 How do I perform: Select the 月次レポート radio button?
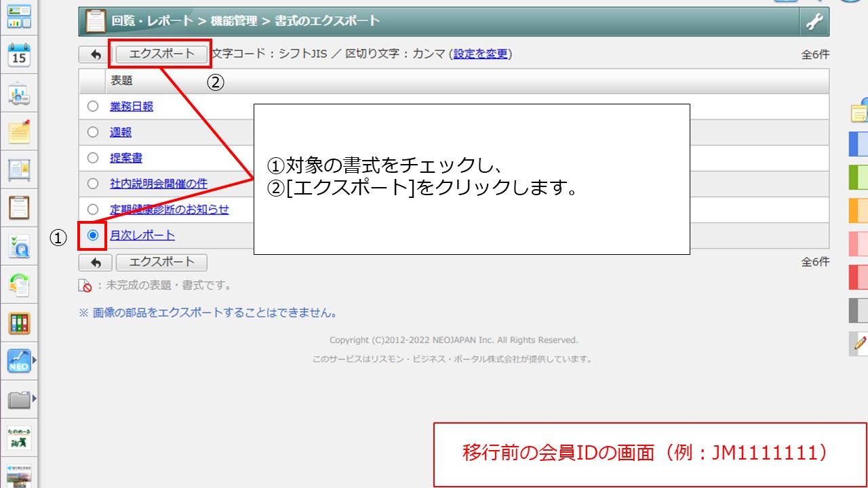93,235
